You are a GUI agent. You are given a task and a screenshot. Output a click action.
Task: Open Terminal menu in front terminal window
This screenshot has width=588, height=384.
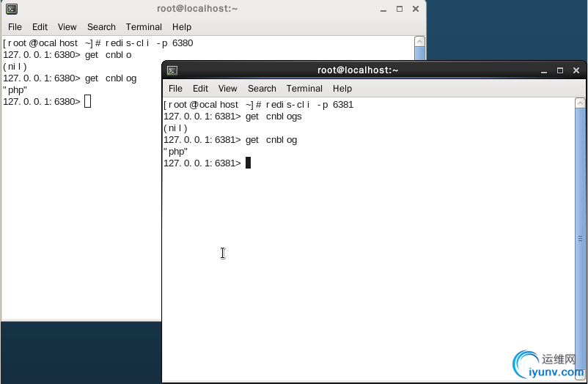304,89
